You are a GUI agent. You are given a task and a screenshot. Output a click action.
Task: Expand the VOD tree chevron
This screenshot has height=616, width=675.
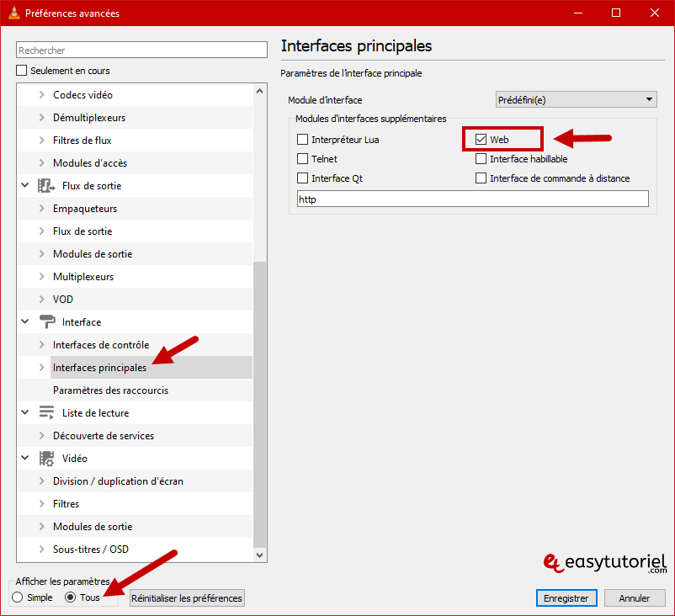click(x=42, y=300)
